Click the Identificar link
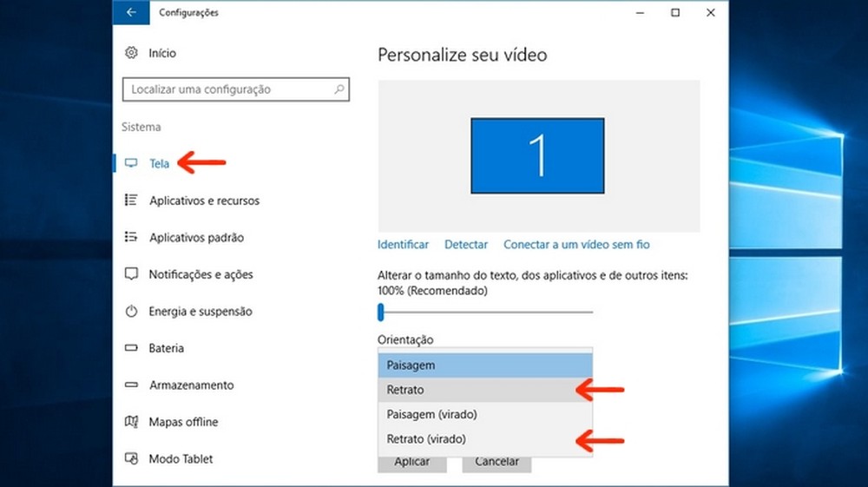The width and height of the screenshot is (868, 487). [403, 245]
